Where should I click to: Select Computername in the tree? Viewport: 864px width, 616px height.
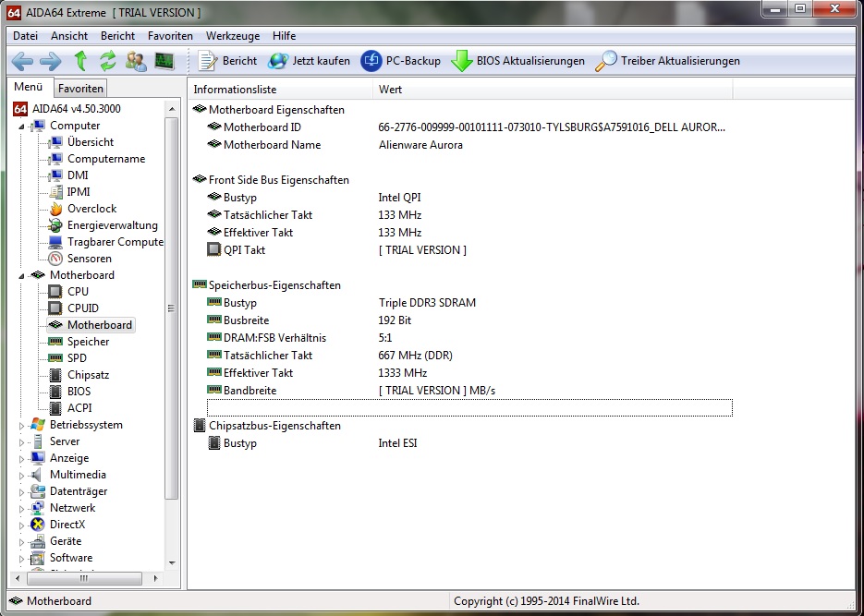point(106,159)
